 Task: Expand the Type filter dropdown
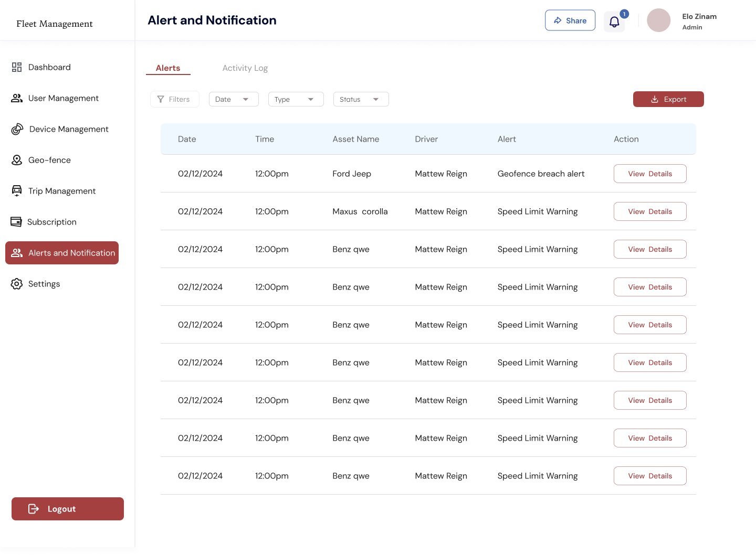pos(296,99)
